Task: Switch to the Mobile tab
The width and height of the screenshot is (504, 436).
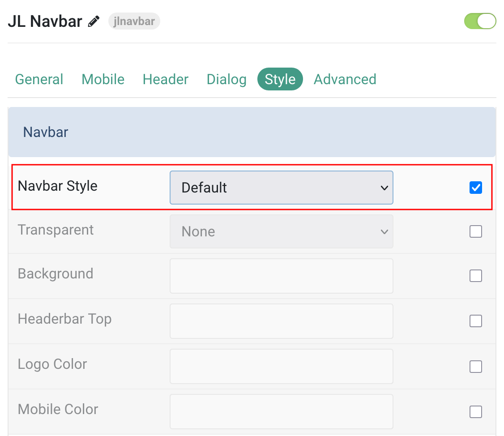Action: (103, 79)
